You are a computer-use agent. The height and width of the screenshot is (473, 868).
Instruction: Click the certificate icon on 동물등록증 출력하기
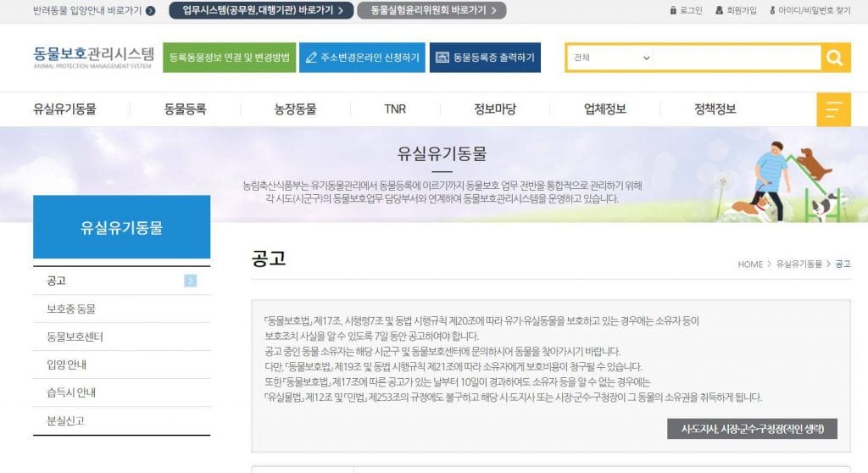[442, 57]
